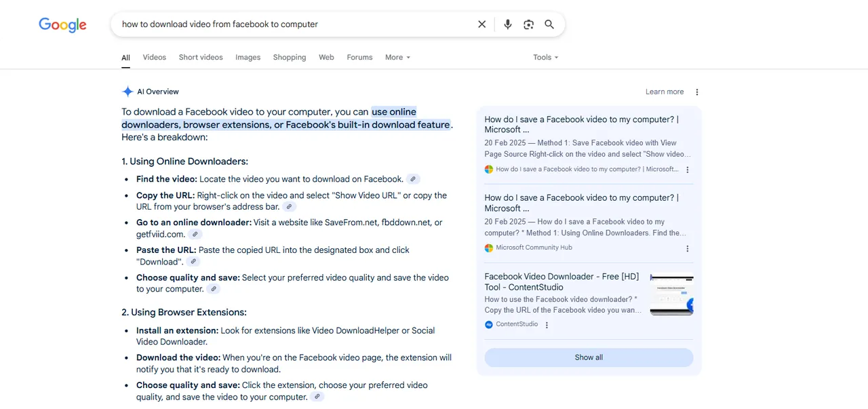
Task: Click the ContentStudio favicon
Action: click(x=489, y=325)
